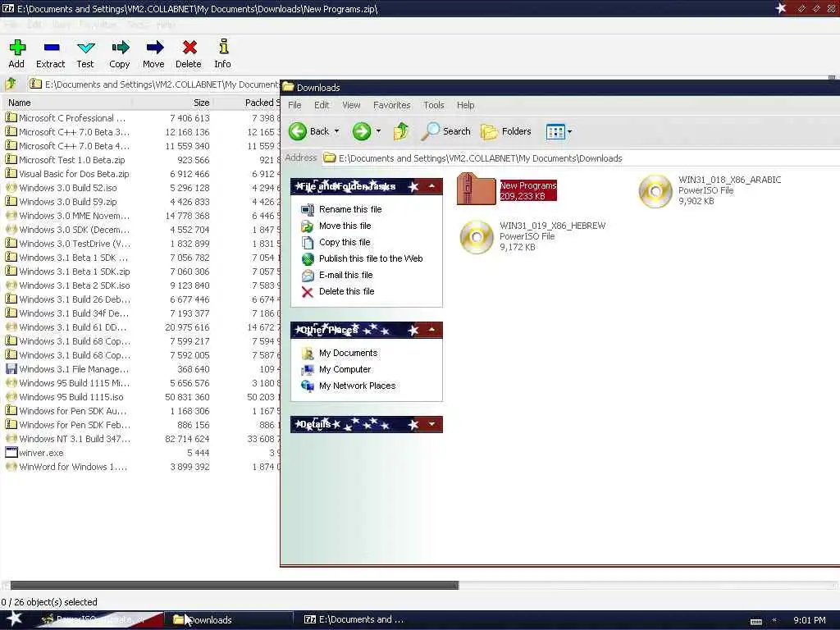
Task: Click the up-folder icon beside the 7-Zip path
Action: point(11,84)
